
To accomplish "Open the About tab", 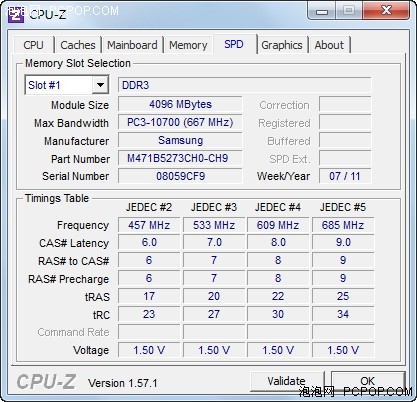I will coord(329,45).
